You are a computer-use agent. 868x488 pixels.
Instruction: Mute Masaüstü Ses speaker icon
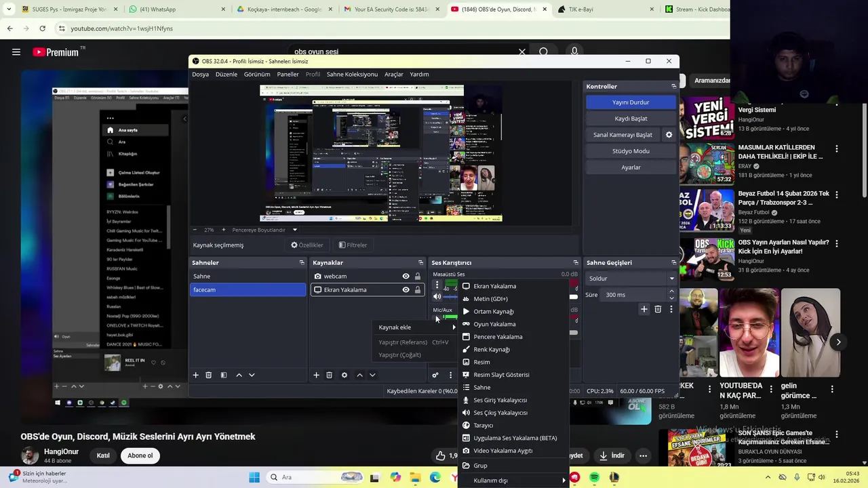437,296
